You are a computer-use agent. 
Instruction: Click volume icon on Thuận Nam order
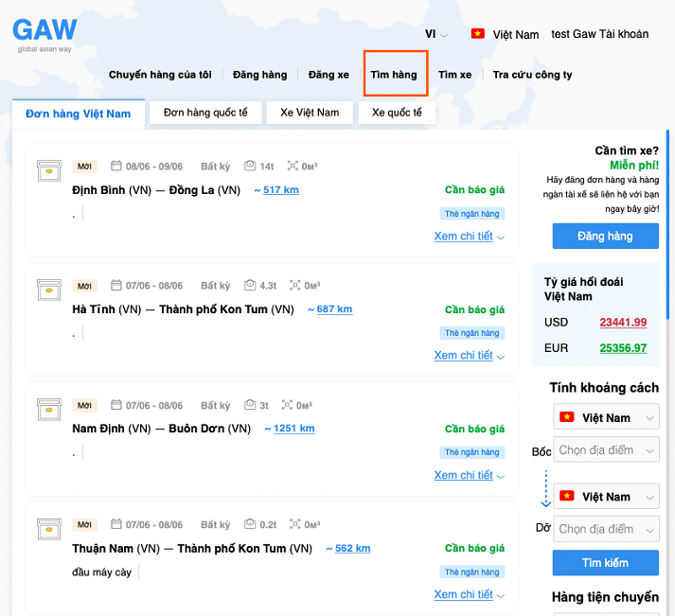pos(293,524)
